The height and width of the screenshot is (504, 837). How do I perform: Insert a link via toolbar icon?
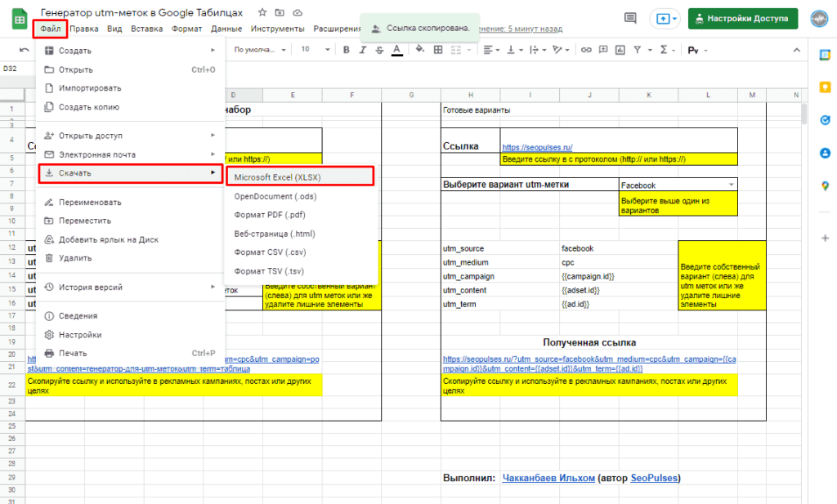click(x=586, y=50)
